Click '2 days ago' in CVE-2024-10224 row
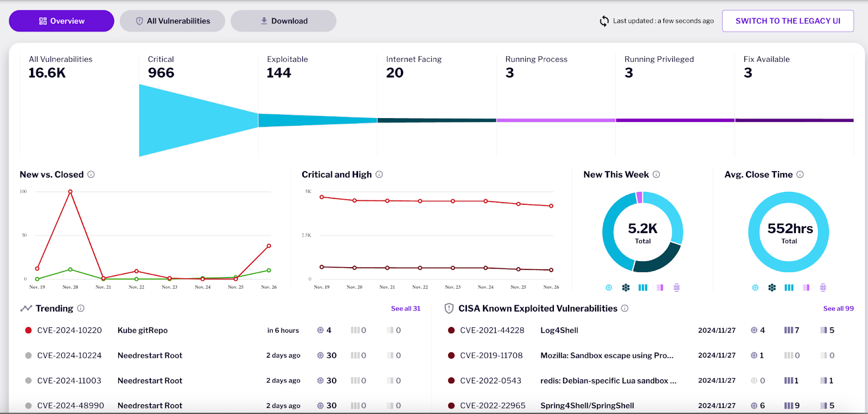The height and width of the screenshot is (414, 868). coord(283,355)
